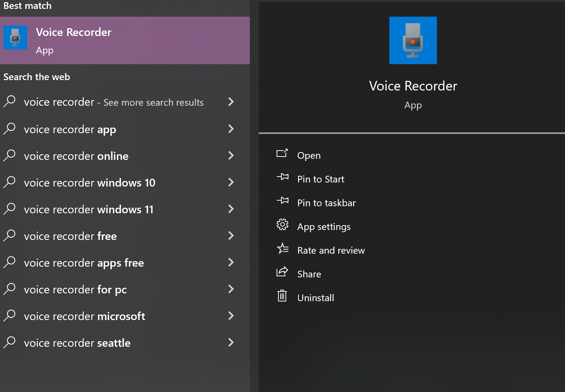Screen dimensions: 565x392
Task: Click search icon beside 'voice recorder windows 10'
Action: click(x=10, y=182)
